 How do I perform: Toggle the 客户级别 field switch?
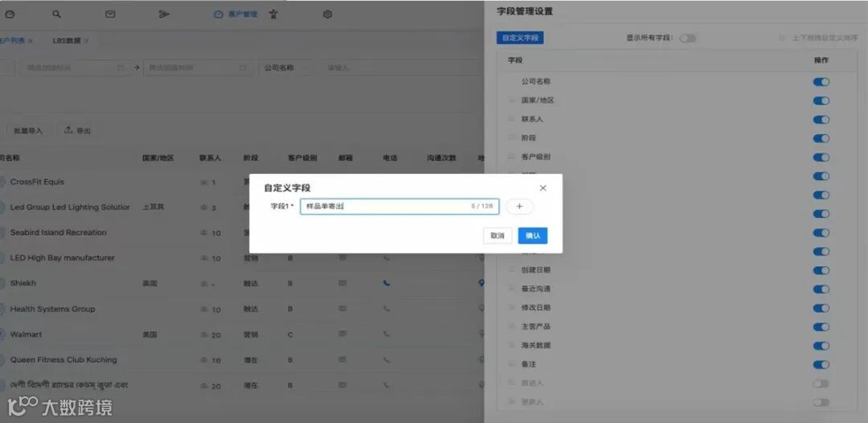821,158
